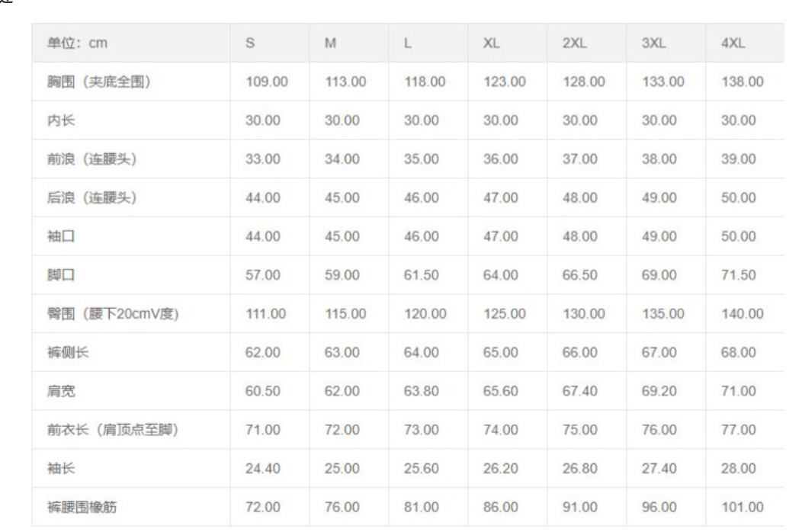Click the 前浪 (连腰头) row label
802x532 pixels.
pyautogui.click(x=91, y=159)
